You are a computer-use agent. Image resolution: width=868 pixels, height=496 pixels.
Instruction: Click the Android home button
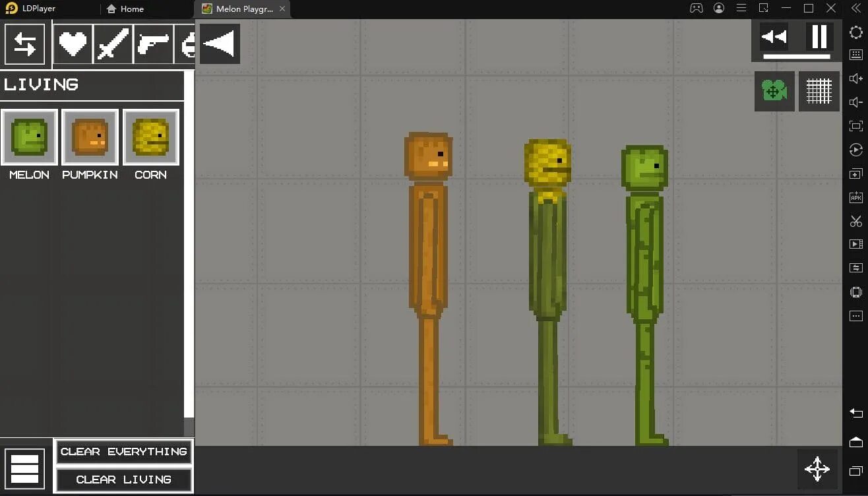click(x=855, y=442)
